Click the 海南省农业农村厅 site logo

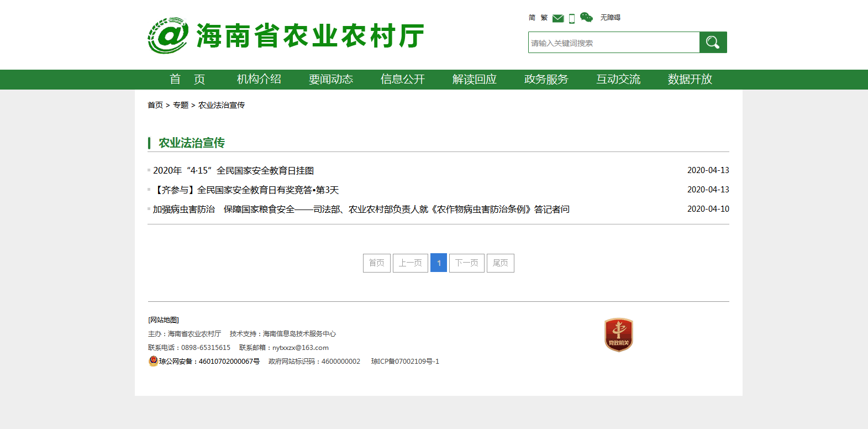[x=286, y=36]
